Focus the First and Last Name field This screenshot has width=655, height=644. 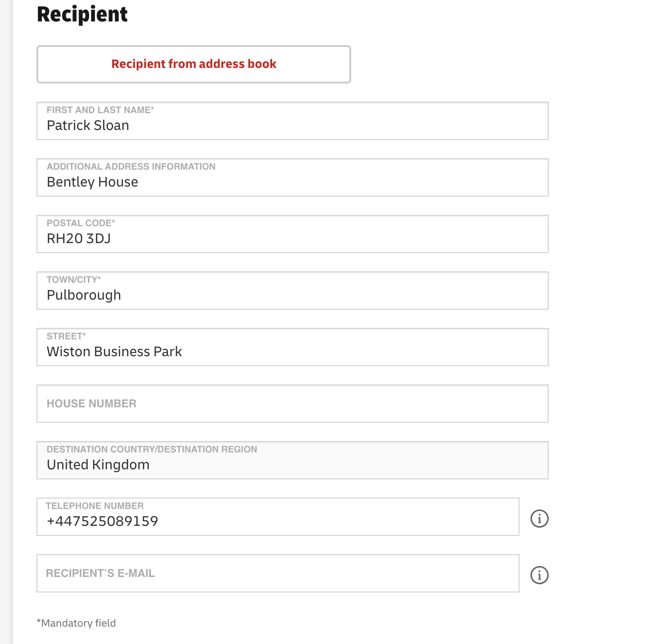coord(292,121)
